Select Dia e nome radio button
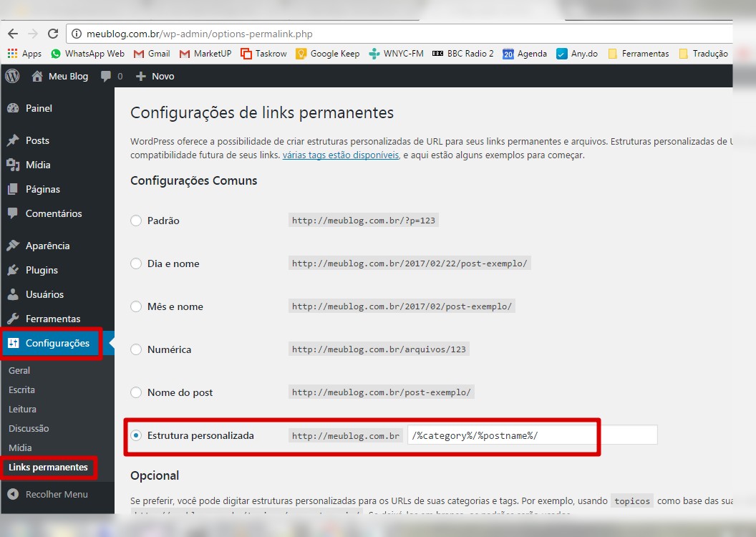Viewport: 756px width, 537px height. coord(136,263)
